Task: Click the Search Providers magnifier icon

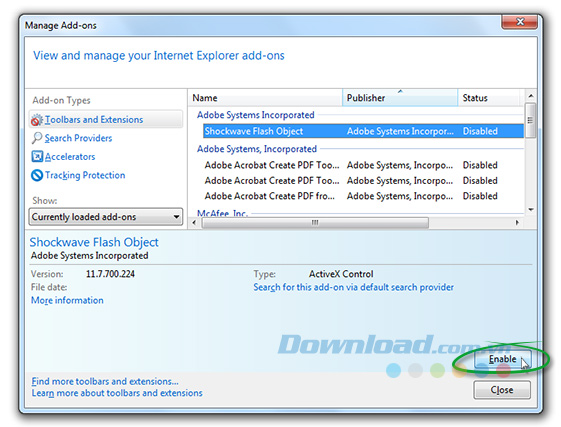Action: click(36, 138)
